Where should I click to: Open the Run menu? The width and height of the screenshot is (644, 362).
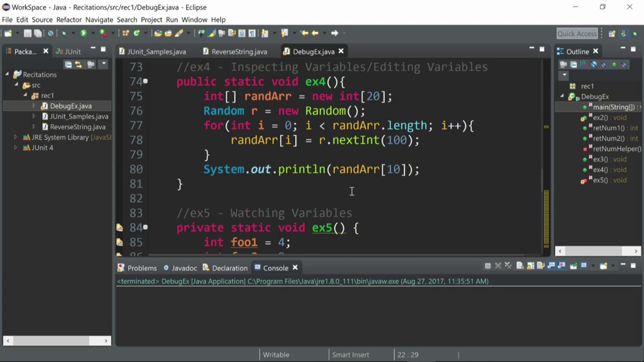[172, 20]
